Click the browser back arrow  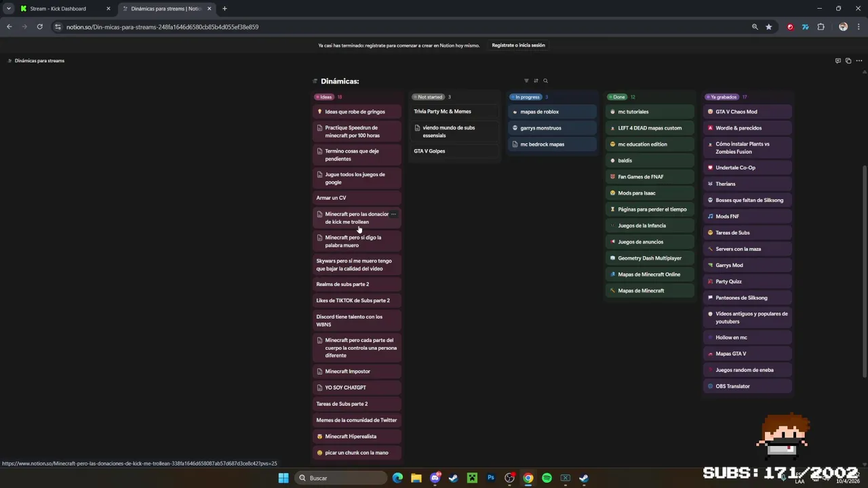(9, 26)
